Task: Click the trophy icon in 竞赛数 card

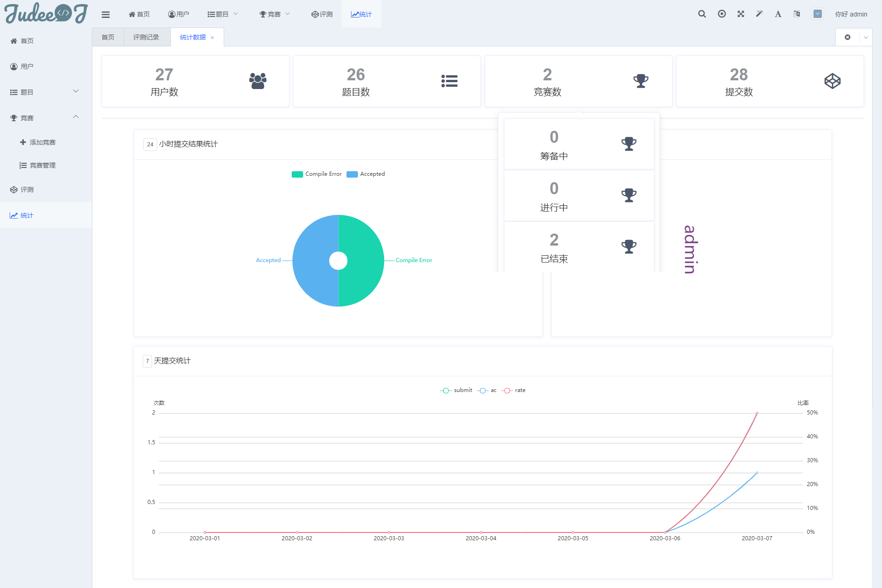Action: [x=641, y=81]
